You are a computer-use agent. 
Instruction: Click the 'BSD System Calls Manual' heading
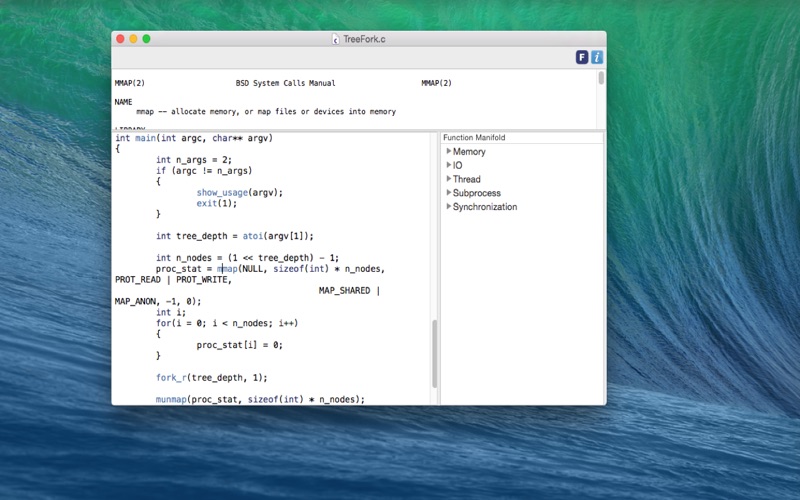pos(285,83)
